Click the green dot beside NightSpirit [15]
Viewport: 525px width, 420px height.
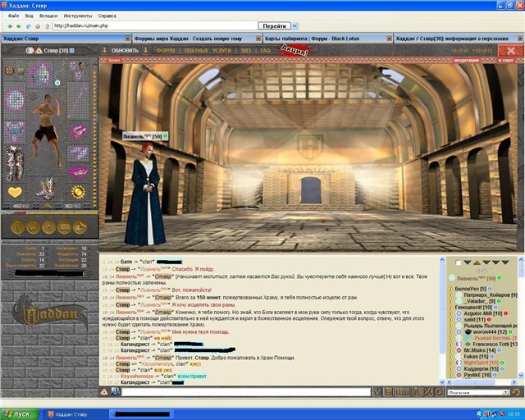[x=502, y=363]
